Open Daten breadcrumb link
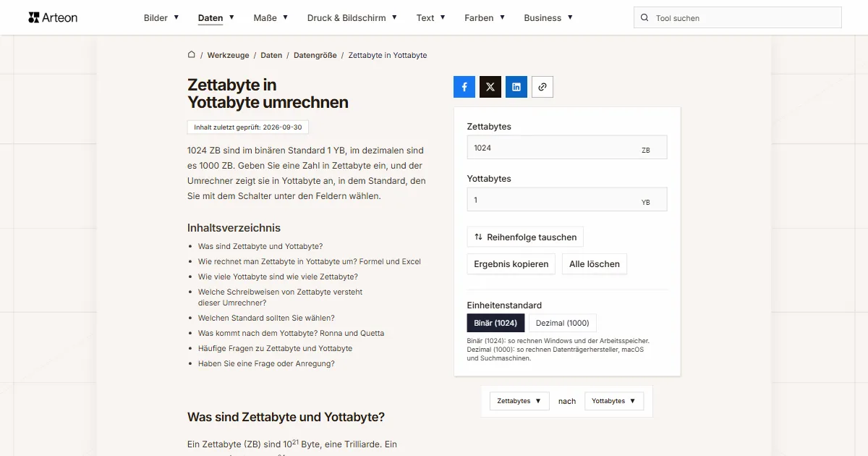This screenshot has height=456, width=868. [271, 55]
